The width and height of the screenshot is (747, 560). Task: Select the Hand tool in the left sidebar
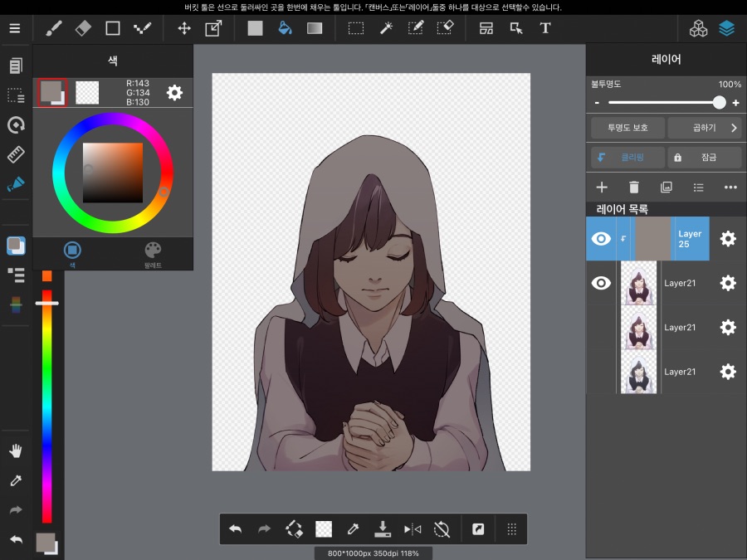[15, 450]
